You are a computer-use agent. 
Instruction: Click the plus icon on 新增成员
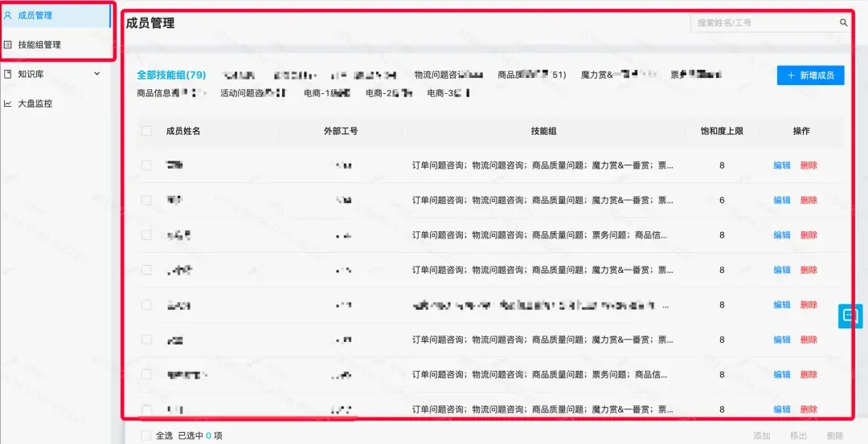pos(791,75)
